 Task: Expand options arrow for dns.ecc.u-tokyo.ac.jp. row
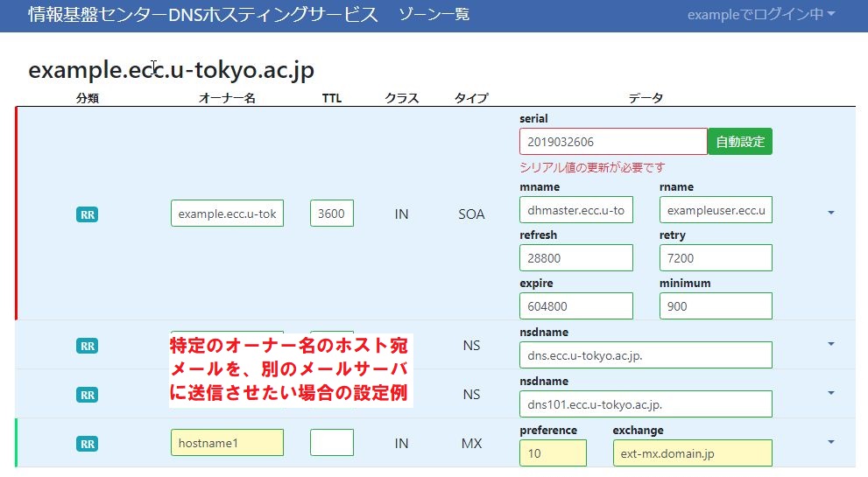point(831,344)
